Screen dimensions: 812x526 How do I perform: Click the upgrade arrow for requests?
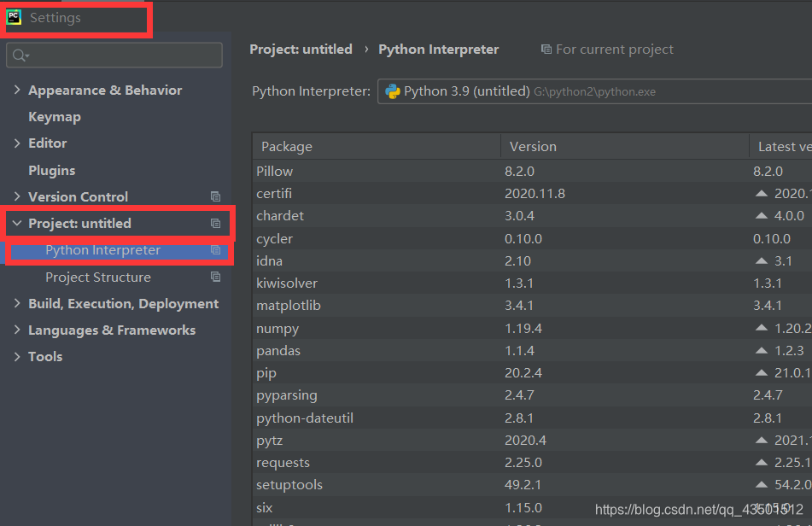click(762, 462)
